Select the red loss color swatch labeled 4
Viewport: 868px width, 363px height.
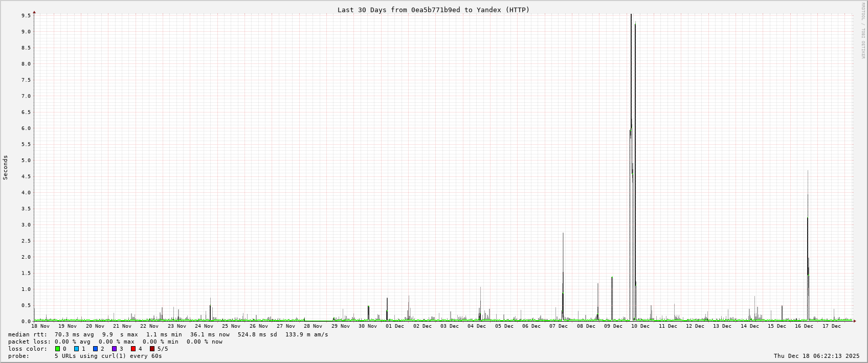pos(133,349)
